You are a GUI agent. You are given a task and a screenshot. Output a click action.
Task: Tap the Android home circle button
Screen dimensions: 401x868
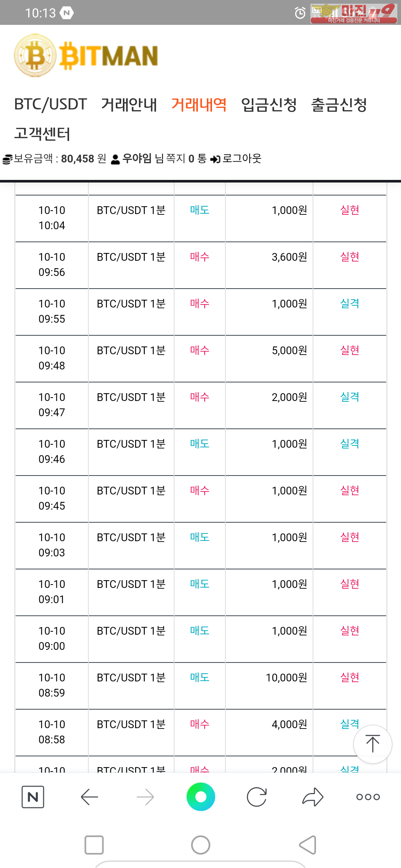200,845
